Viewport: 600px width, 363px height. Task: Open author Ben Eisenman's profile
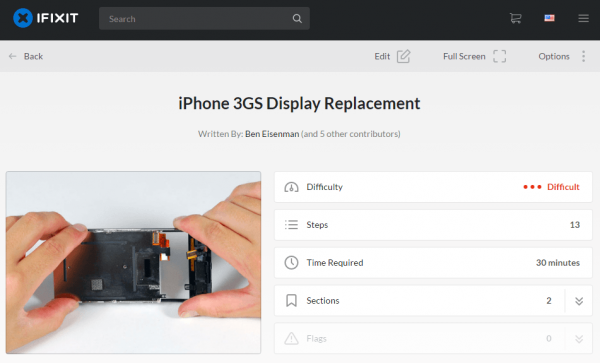pyautogui.click(x=272, y=134)
